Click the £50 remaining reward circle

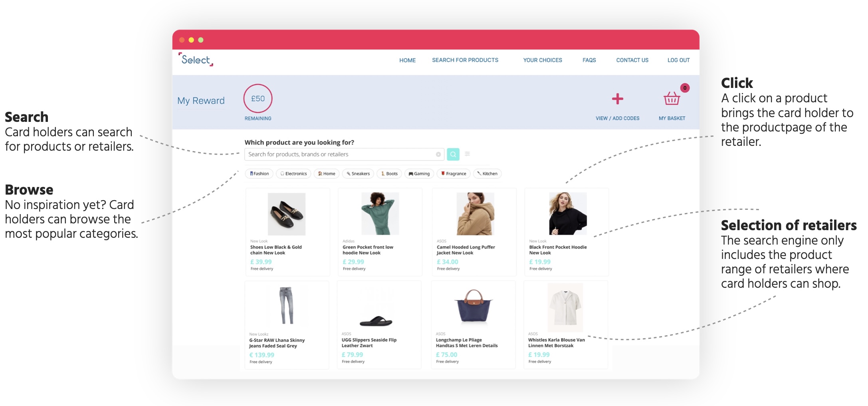click(258, 98)
